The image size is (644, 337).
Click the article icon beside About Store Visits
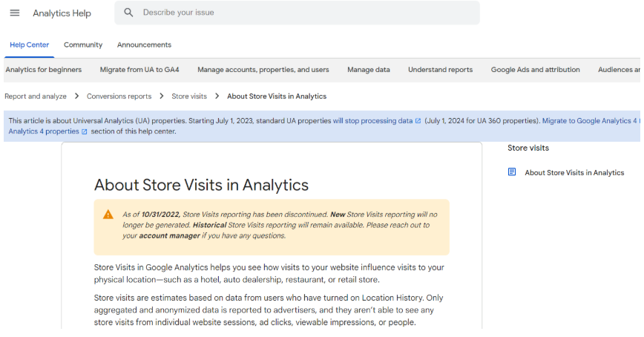(x=512, y=172)
